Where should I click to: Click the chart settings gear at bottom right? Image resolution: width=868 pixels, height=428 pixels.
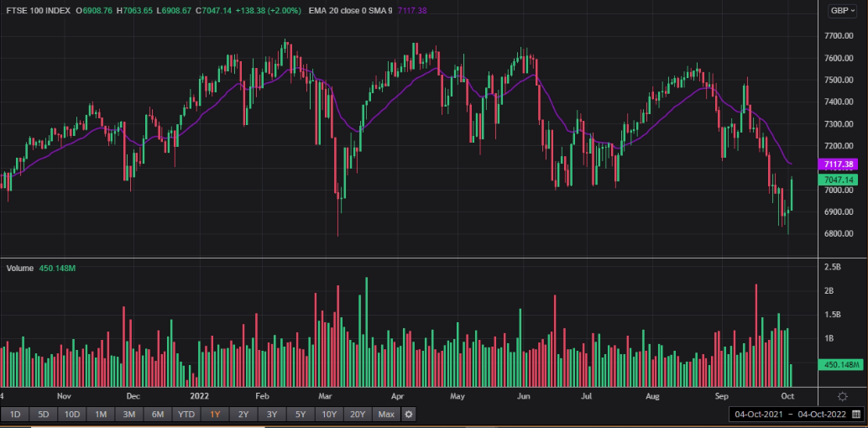(843, 396)
